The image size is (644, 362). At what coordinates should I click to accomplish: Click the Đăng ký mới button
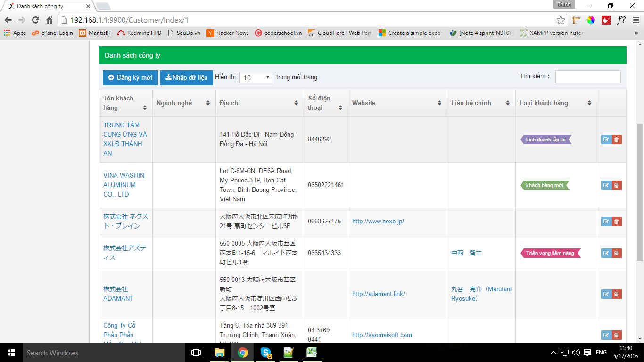131,77
